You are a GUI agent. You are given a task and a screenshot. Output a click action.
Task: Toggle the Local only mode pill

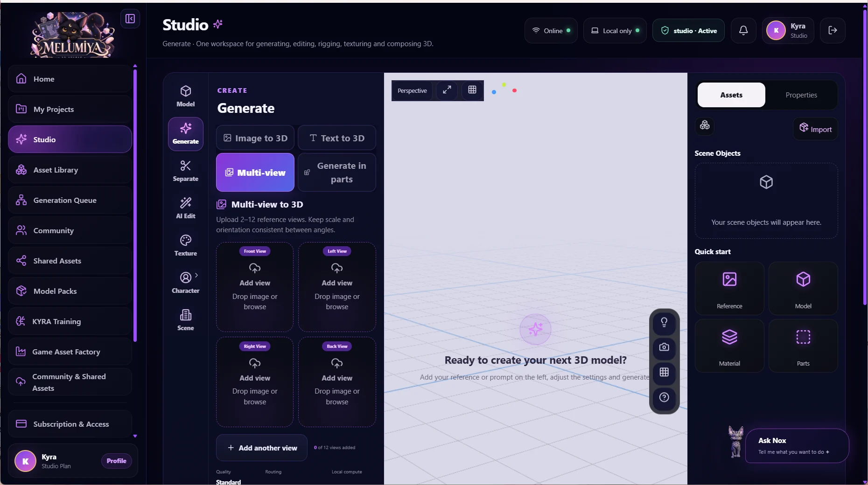point(615,30)
